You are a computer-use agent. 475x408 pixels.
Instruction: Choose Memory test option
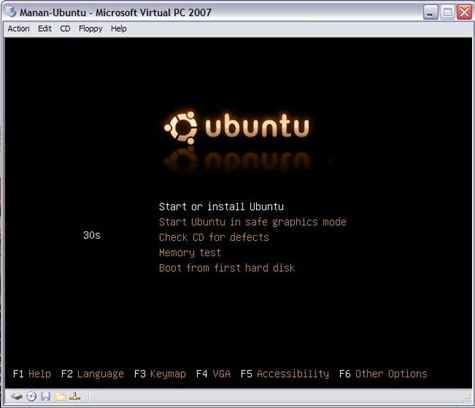click(x=190, y=253)
